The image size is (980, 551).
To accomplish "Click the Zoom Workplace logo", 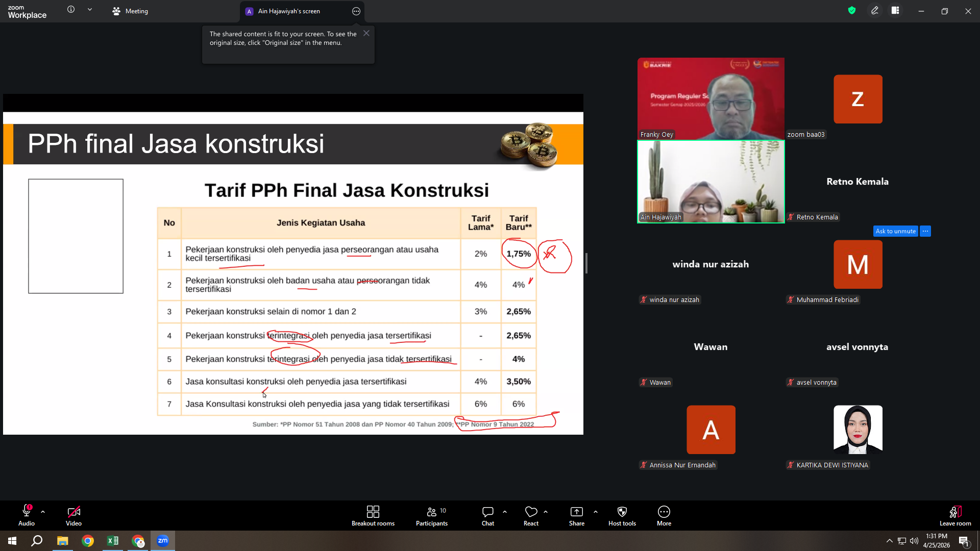I will (27, 12).
